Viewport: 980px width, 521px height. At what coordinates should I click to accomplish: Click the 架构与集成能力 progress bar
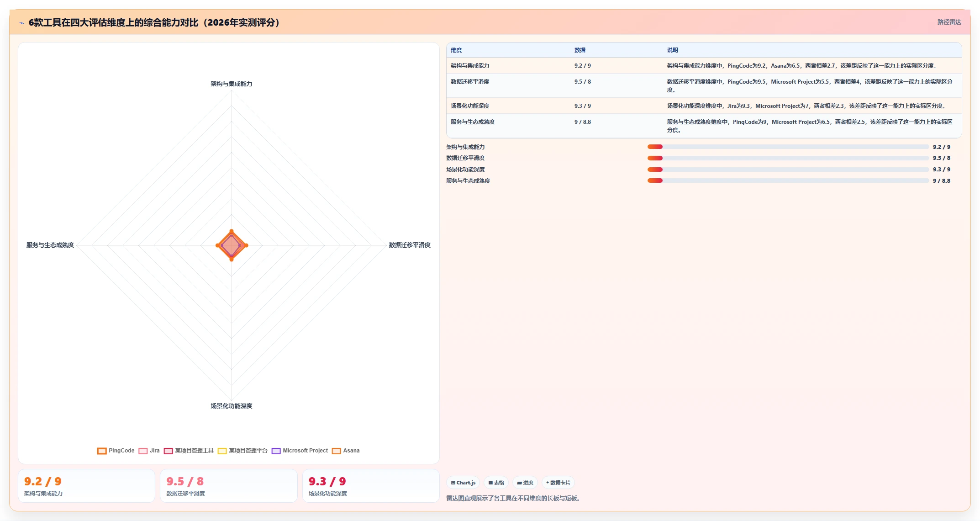click(x=788, y=147)
